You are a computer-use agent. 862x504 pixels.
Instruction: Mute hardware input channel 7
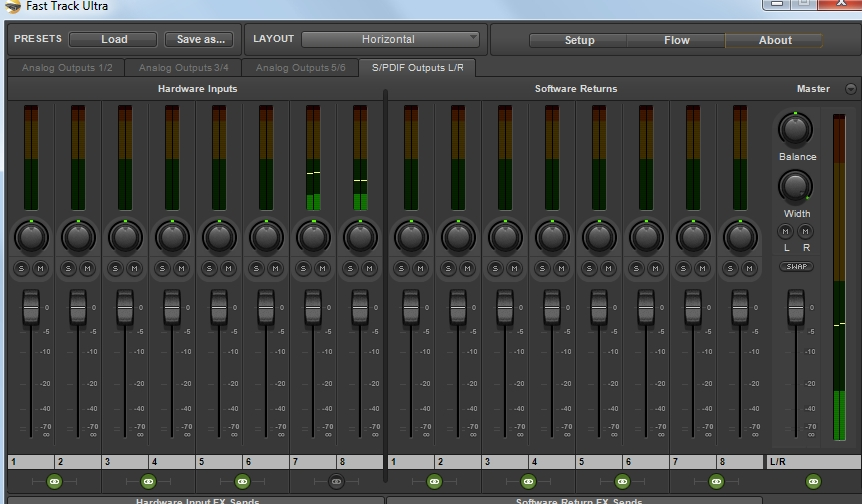322,268
